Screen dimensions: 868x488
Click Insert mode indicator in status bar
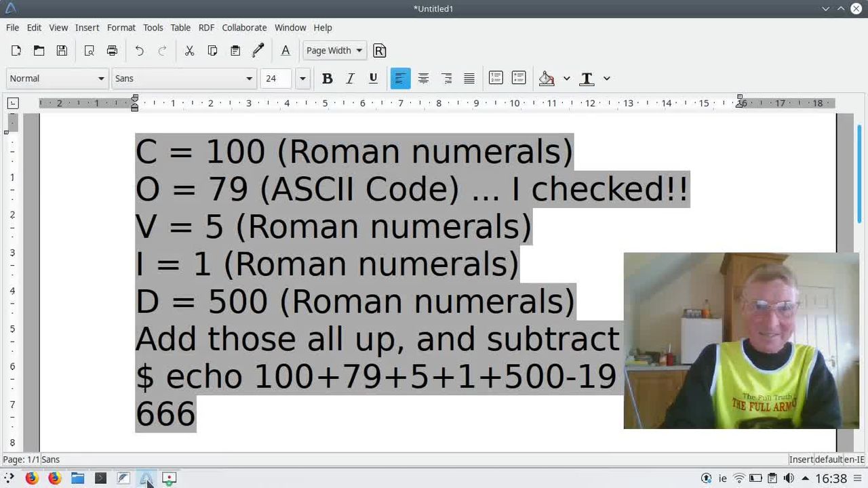coord(800,460)
